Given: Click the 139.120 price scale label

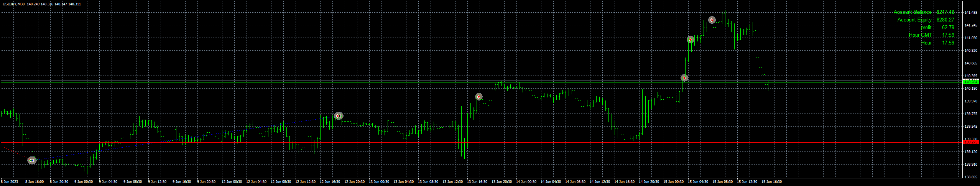Looking at the screenshot, I should point(970,152).
